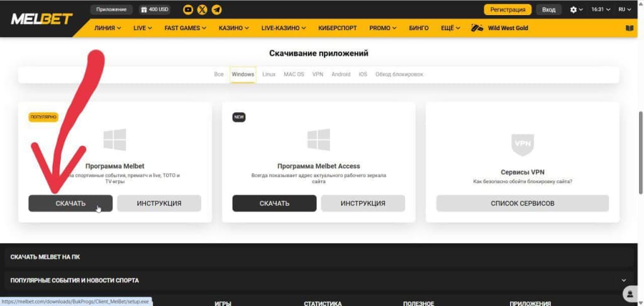
Task: Expand Скачать Melbet на ПК section
Action: click(319, 257)
